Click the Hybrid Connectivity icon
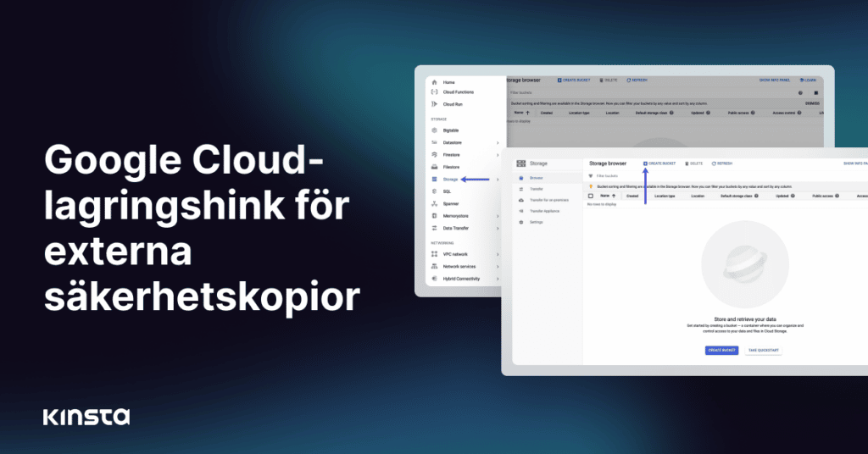The image size is (868, 454). tap(434, 279)
